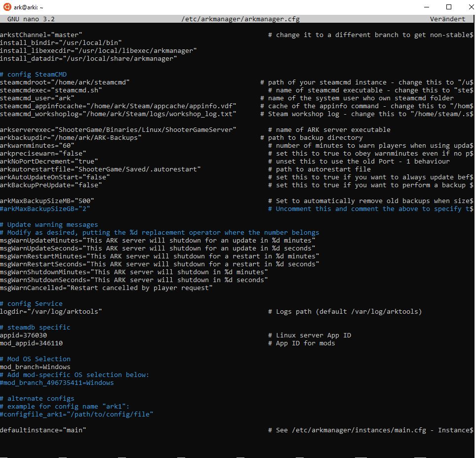Click the arkMaxBackupSizeMB="500" line

(47, 201)
